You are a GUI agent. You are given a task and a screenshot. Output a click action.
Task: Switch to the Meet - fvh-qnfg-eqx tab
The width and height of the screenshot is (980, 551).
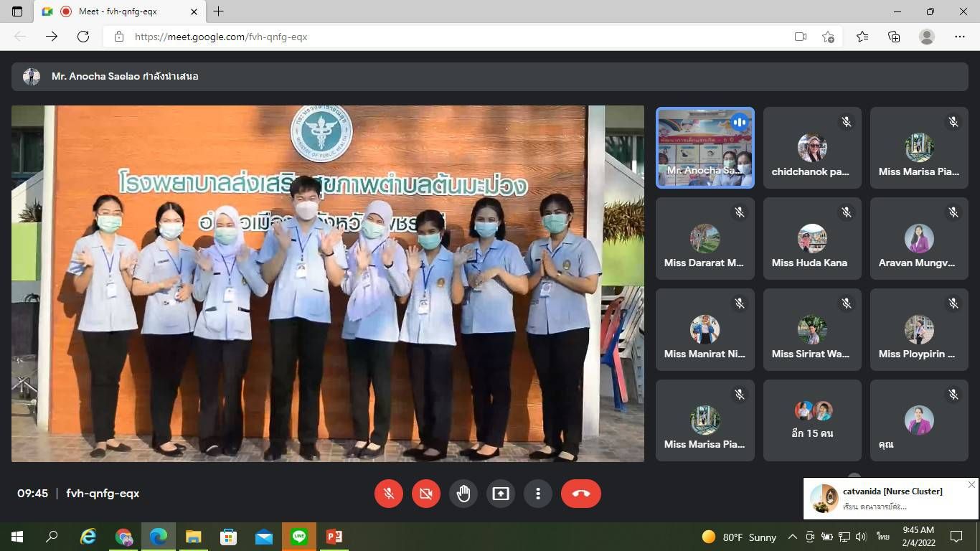[118, 11]
